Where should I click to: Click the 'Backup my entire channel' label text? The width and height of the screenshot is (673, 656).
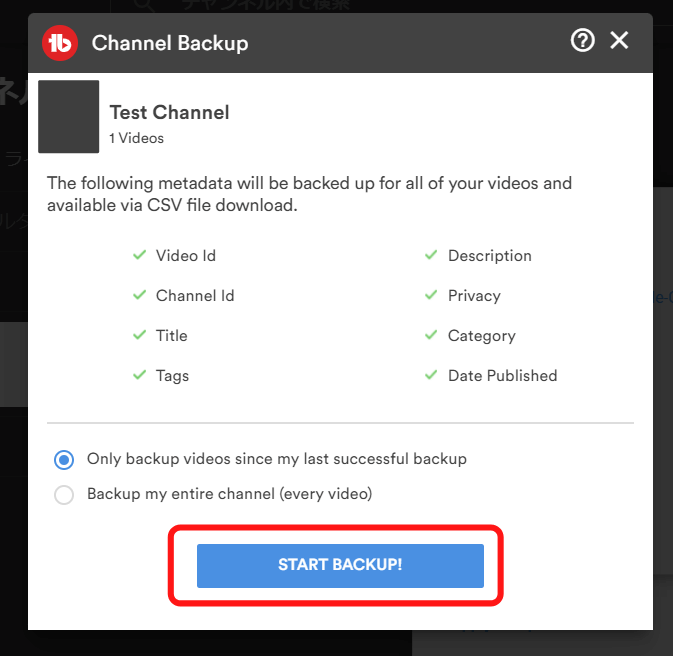coord(230,494)
